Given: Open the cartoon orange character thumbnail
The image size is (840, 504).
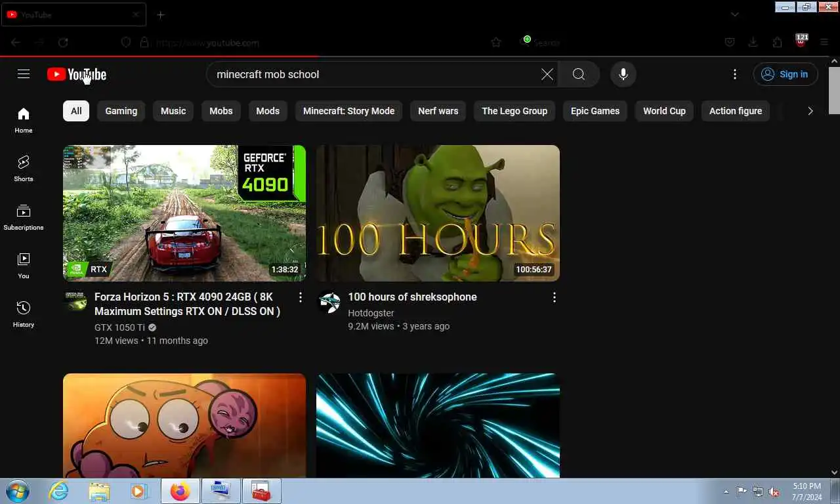Looking at the screenshot, I should [x=184, y=425].
